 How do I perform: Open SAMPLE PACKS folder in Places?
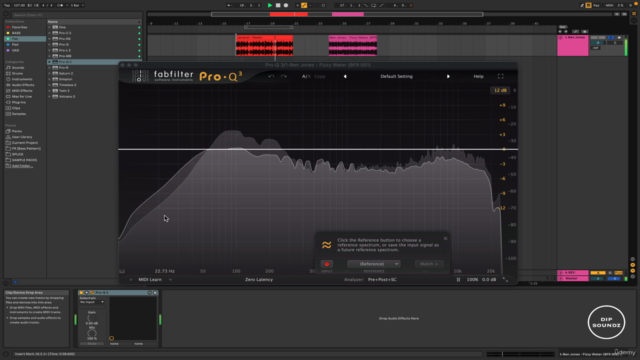(24, 160)
